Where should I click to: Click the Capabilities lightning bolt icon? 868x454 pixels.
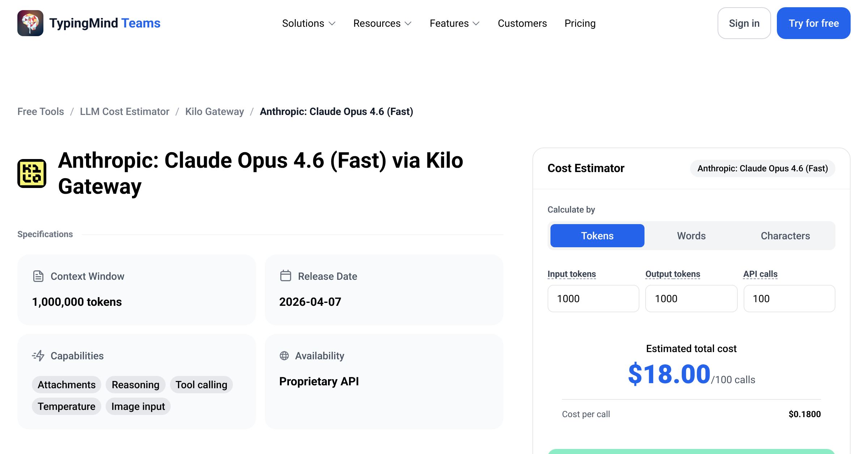point(38,356)
